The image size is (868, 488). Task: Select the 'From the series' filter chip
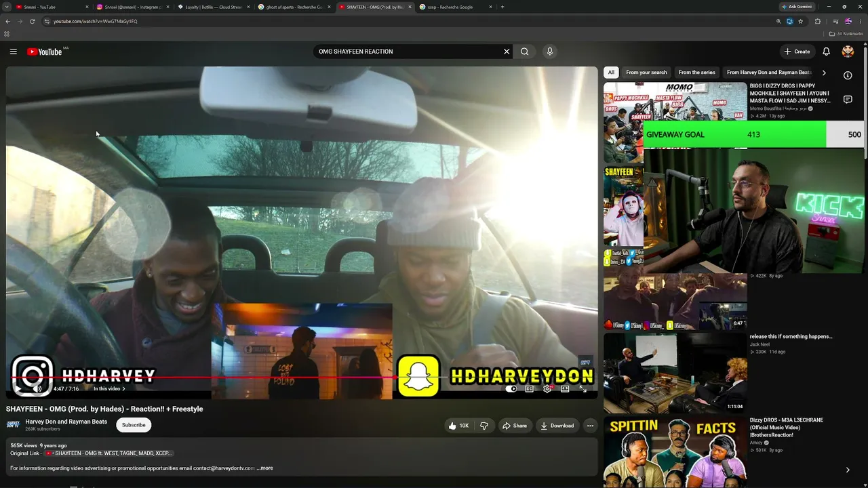pos(696,73)
